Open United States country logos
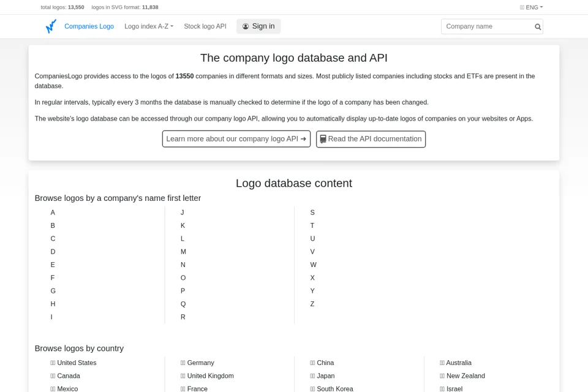This screenshot has width=588, height=392. (x=73, y=363)
